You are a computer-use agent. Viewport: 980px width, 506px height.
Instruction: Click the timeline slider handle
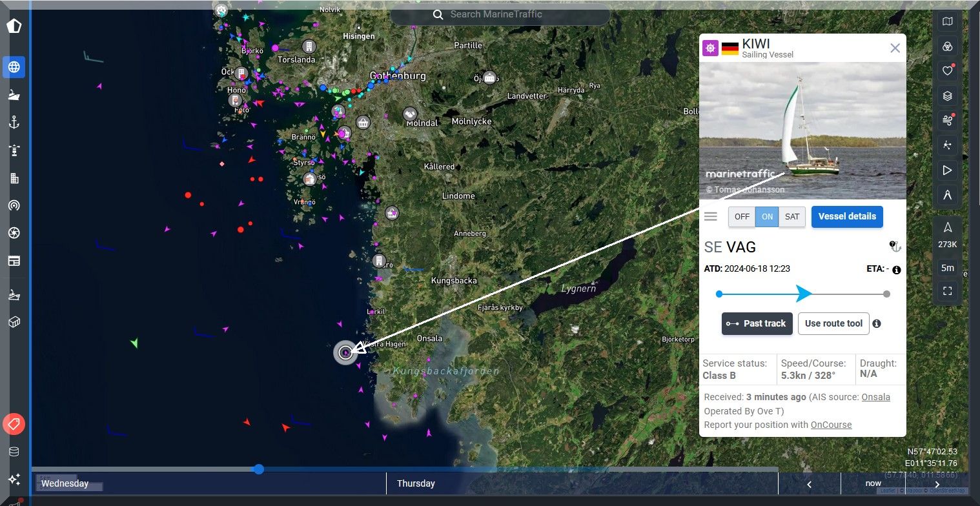coord(259,469)
